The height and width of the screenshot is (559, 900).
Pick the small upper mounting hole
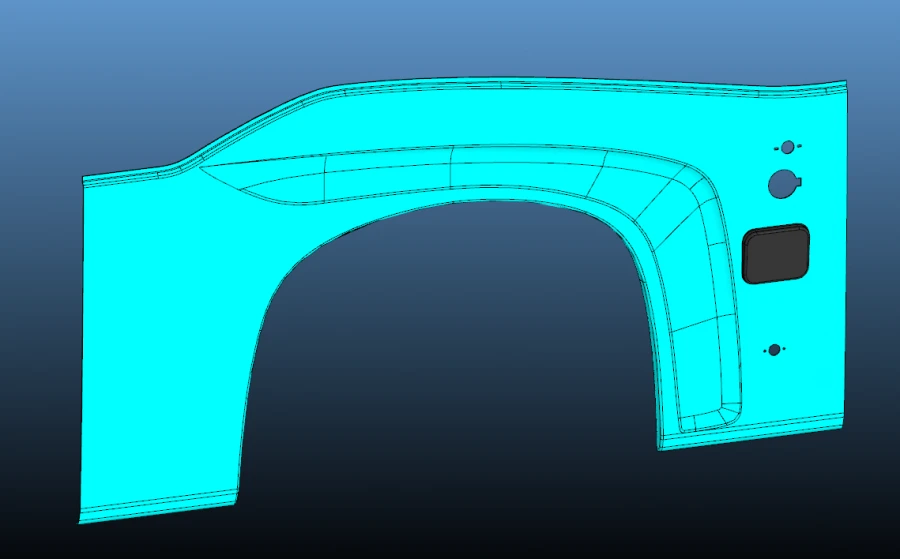point(787,147)
